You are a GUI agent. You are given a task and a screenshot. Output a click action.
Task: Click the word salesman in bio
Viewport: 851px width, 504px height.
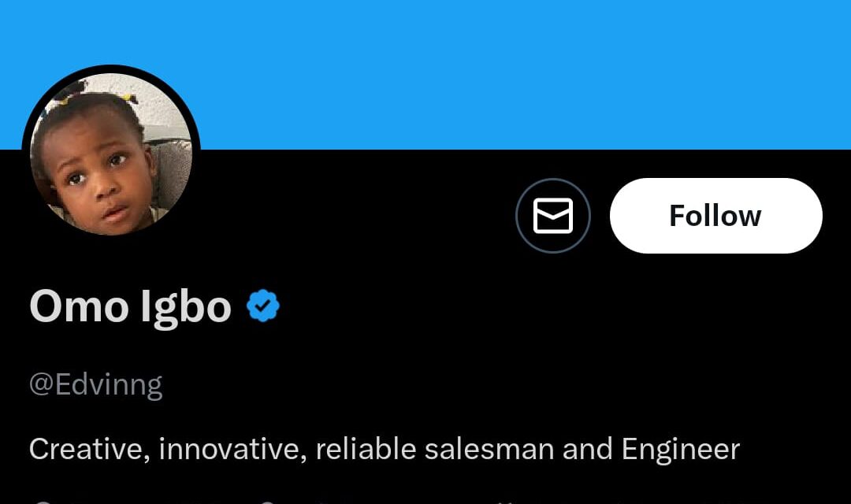pos(489,449)
